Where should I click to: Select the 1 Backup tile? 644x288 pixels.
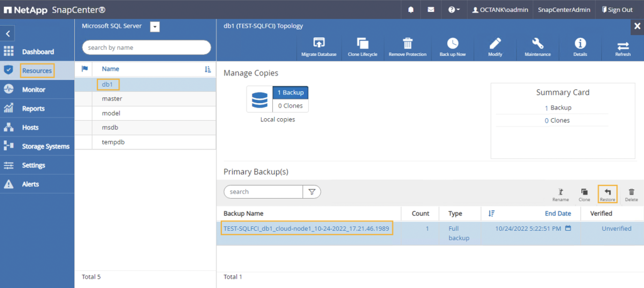click(291, 92)
